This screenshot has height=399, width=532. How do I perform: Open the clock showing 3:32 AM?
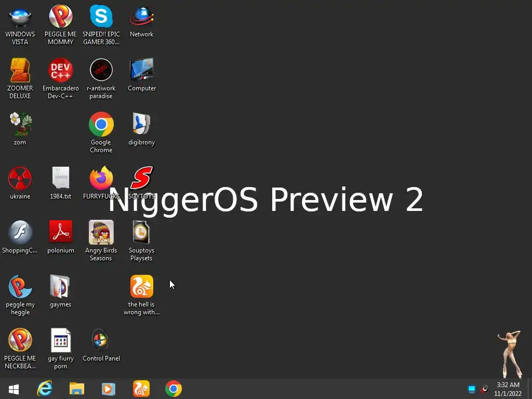[508, 389]
